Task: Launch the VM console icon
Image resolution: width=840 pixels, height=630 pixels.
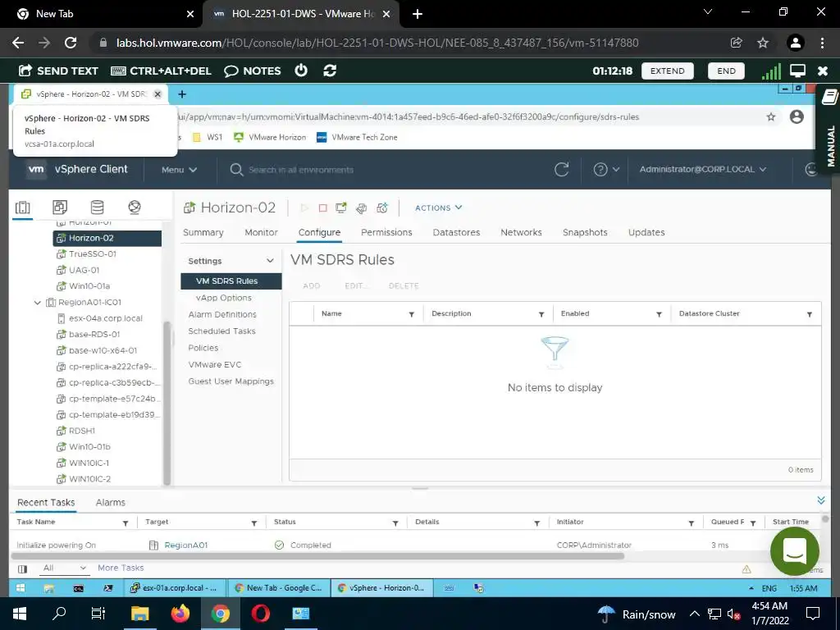Action: pyautogui.click(x=341, y=208)
